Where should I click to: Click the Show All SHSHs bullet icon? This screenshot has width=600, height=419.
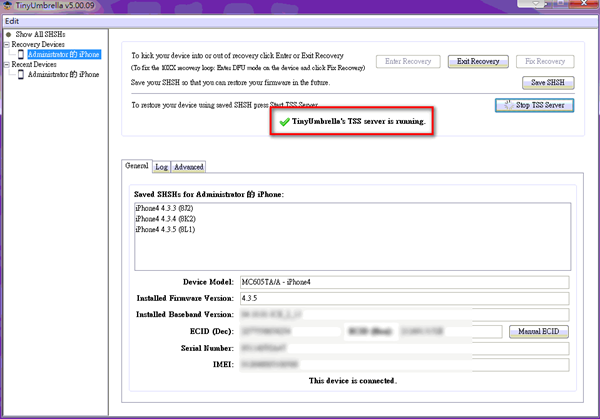[x=8, y=34]
